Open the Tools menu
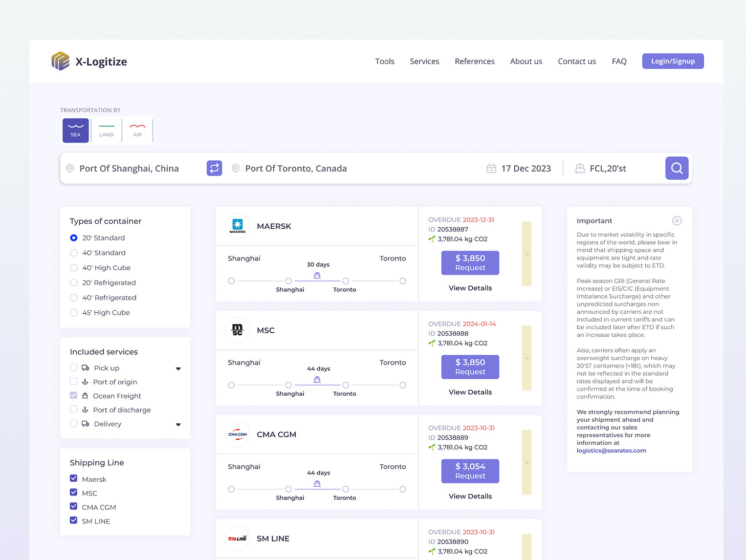The image size is (746, 560). tap(385, 61)
